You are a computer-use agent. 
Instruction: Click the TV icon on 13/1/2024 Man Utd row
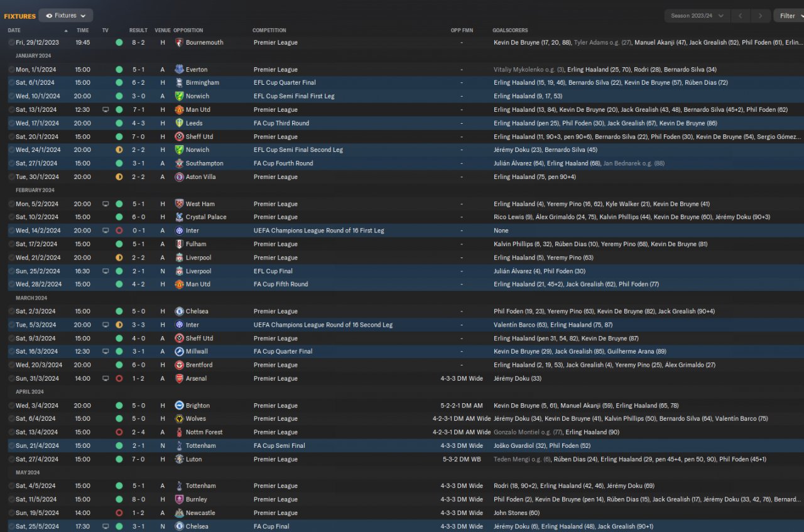pos(106,110)
